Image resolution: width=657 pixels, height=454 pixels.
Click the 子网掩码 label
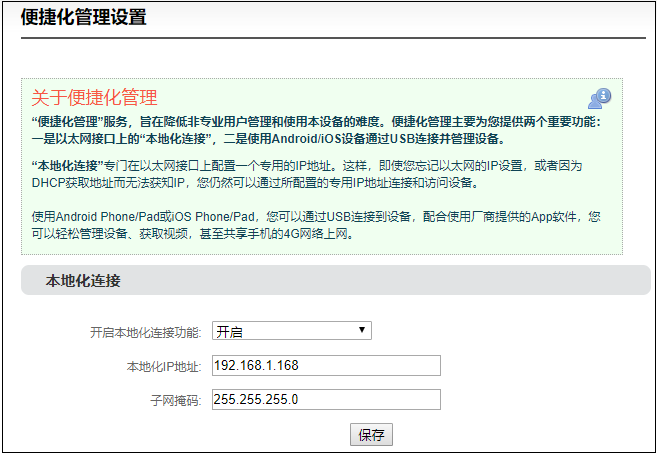click(x=176, y=401)
